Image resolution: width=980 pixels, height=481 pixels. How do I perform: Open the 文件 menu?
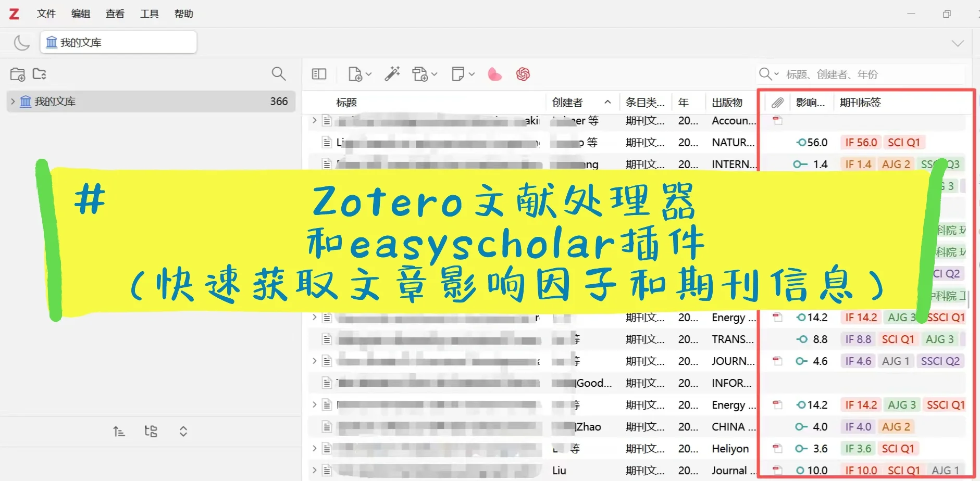(46, 14)
